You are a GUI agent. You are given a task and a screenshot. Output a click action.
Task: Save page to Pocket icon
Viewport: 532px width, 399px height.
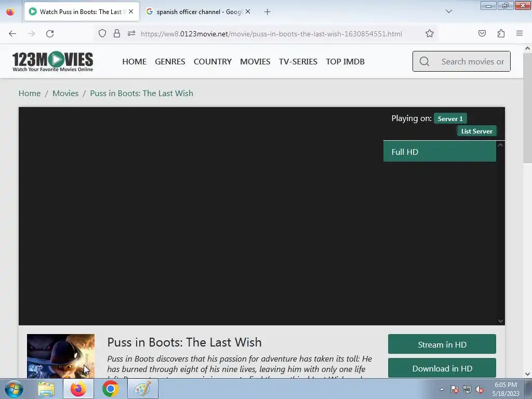point(482,33)
